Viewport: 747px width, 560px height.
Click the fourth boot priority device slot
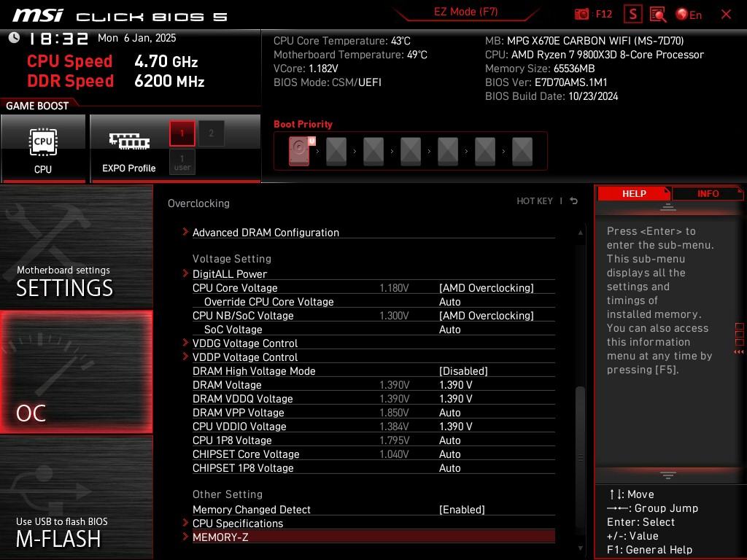coord(411,152)
